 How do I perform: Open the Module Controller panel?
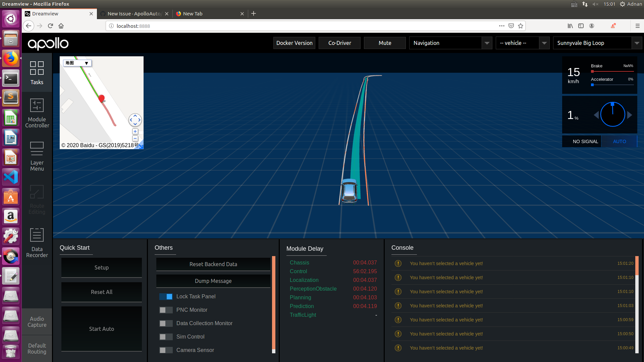pos(37,113)
